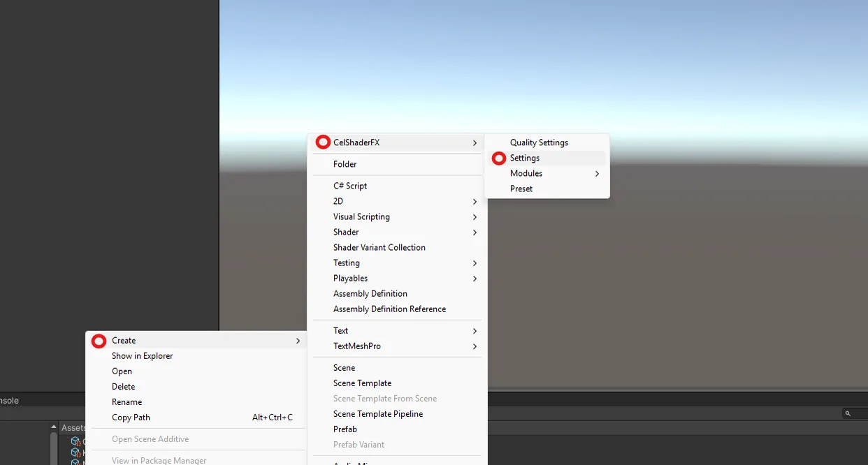Select the Assets folder header
The width and height of the screenshot is (868, 465).
tap(73, 427)
